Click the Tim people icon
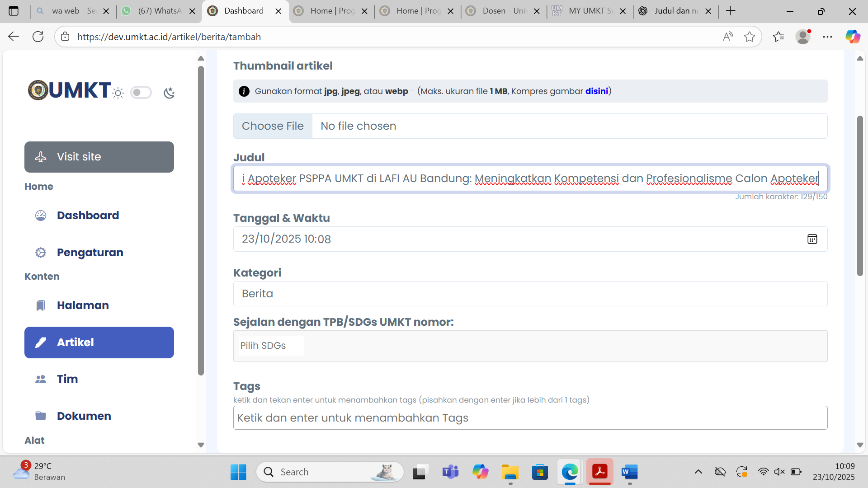868x488 pixels. 41,379
